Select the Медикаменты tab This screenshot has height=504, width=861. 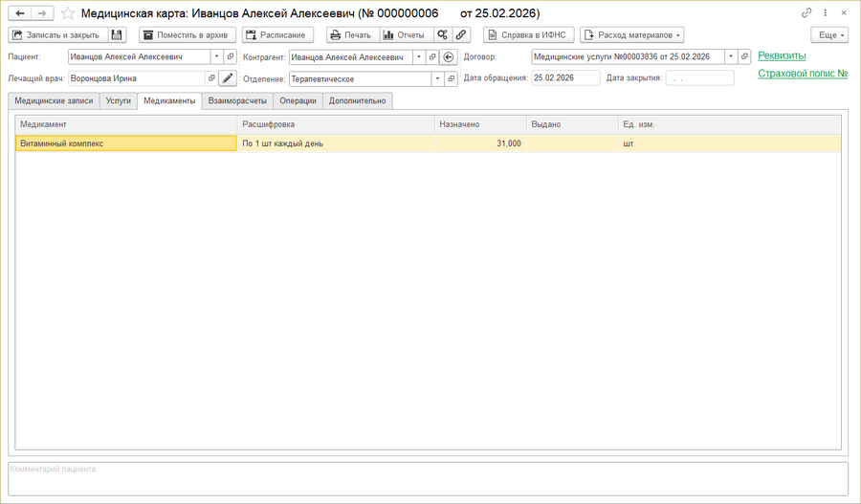point(169,101)
